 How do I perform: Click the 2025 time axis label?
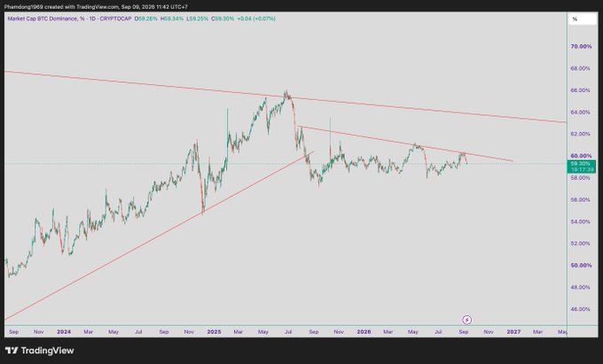tap(214, 332)
